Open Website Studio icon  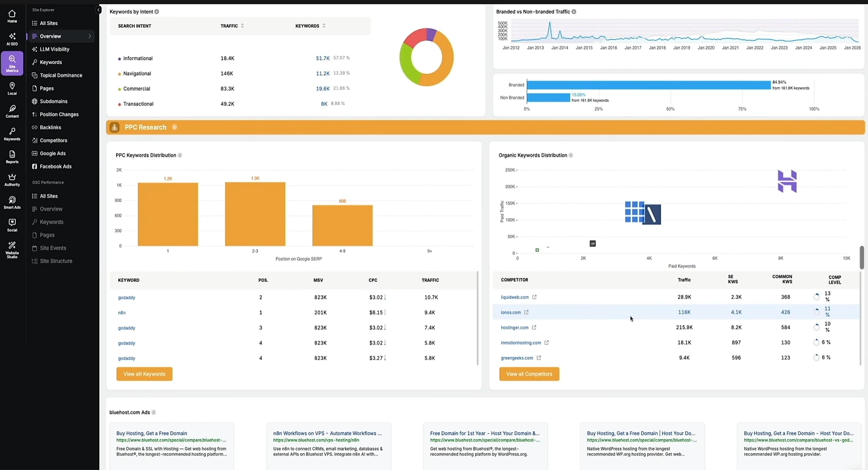(12, 250)
